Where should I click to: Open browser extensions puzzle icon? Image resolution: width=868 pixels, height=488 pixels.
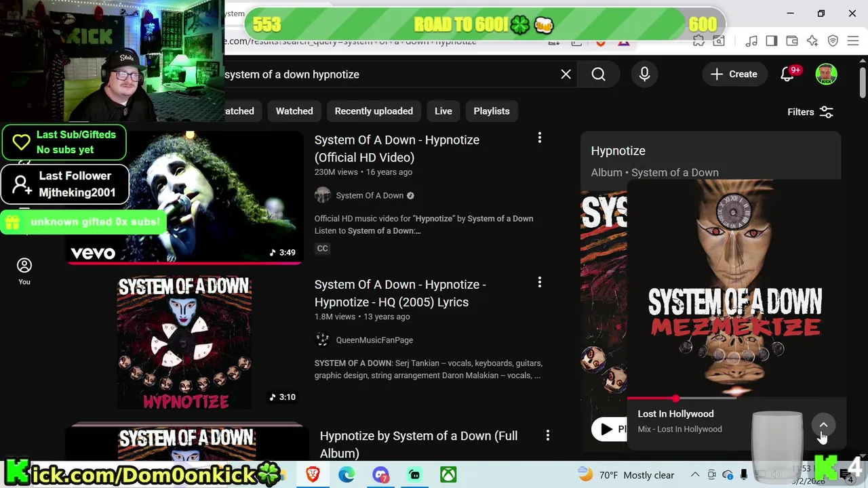[x=698, y=41]
